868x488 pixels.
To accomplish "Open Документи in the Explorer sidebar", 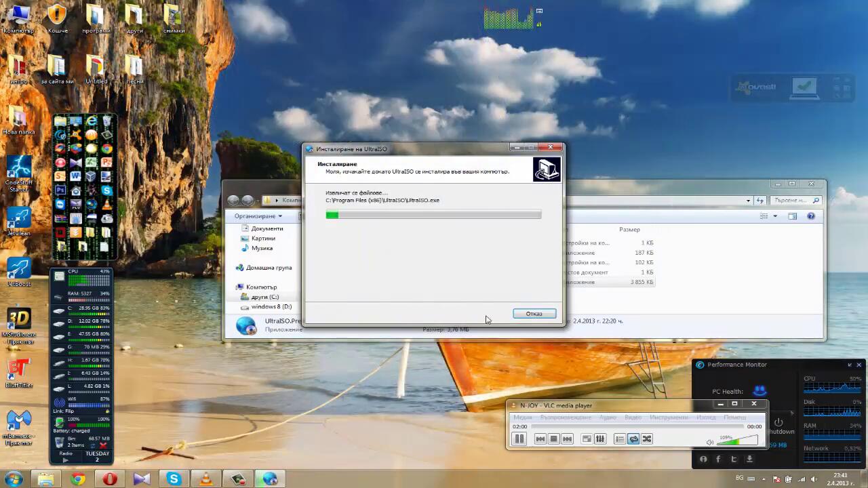I will click(x=267, y=228).
